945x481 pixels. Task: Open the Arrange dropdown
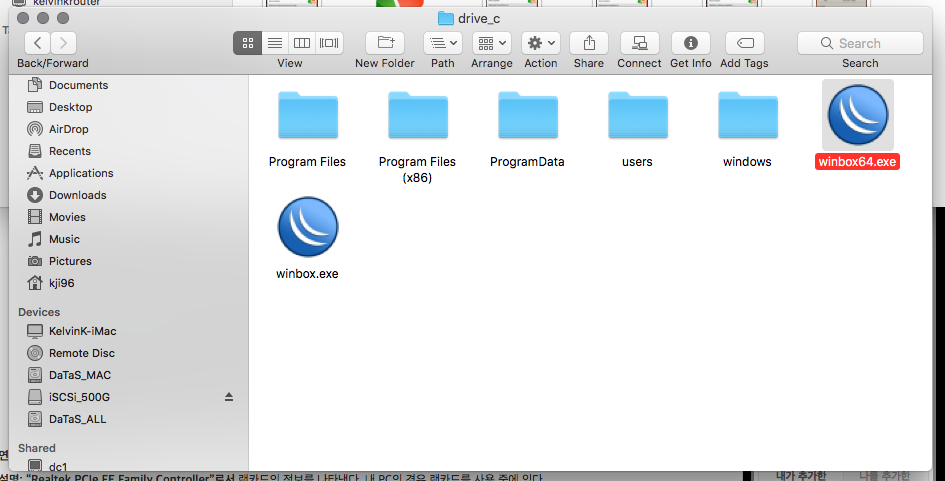tap(492, 43)
